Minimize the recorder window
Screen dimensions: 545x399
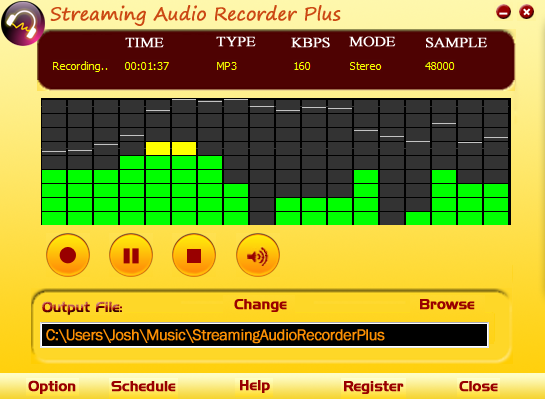503,13
